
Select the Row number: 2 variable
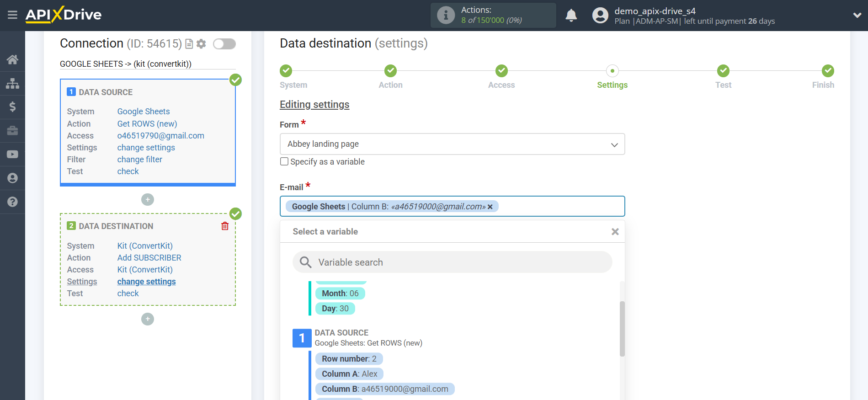349,359
